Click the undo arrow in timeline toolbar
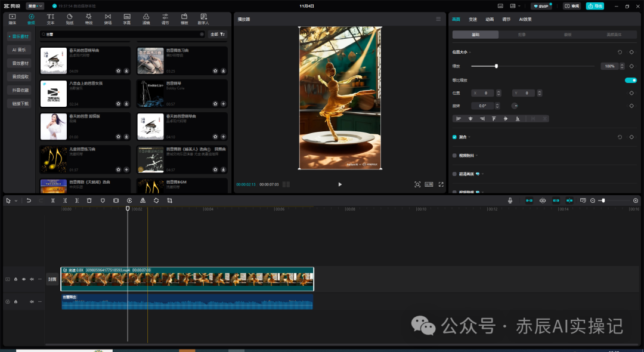 click(29, 200)
